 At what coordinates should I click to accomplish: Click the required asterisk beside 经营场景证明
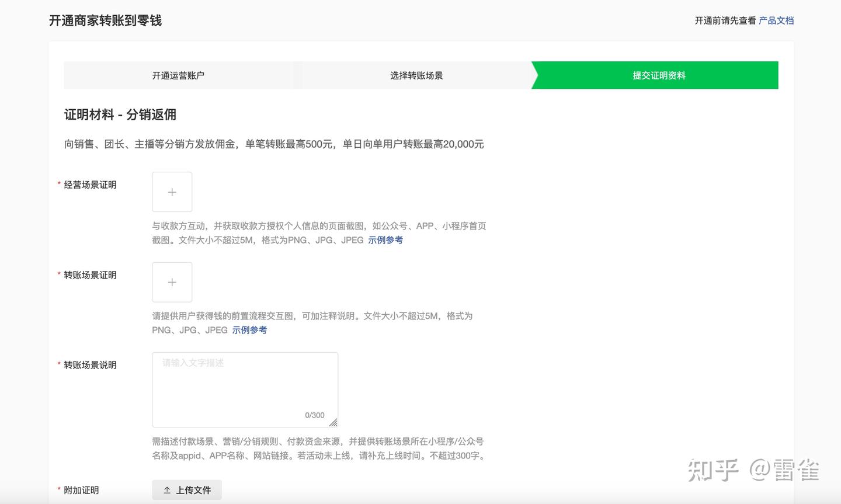click(58, 184)
